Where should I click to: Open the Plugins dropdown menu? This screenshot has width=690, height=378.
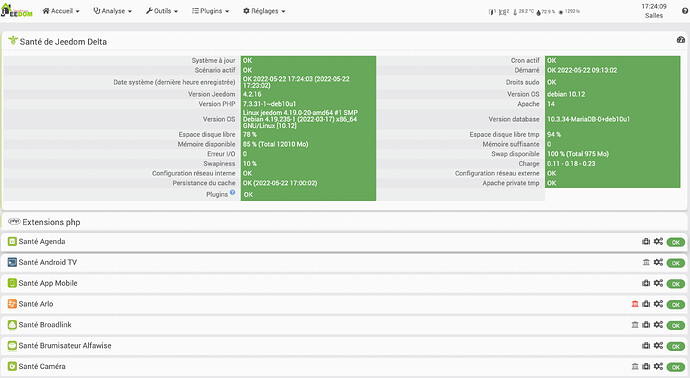coord(210,11)
